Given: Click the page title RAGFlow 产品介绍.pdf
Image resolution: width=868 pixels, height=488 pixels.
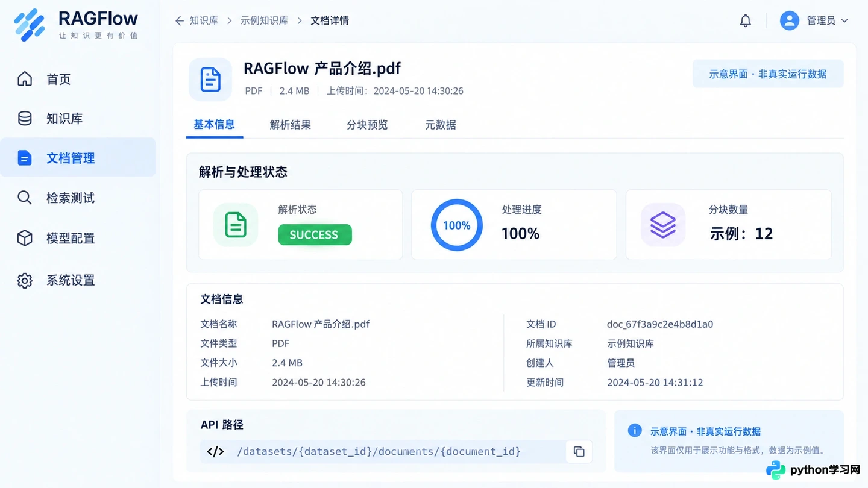Looking at the screenshot, I should (322, 68).
